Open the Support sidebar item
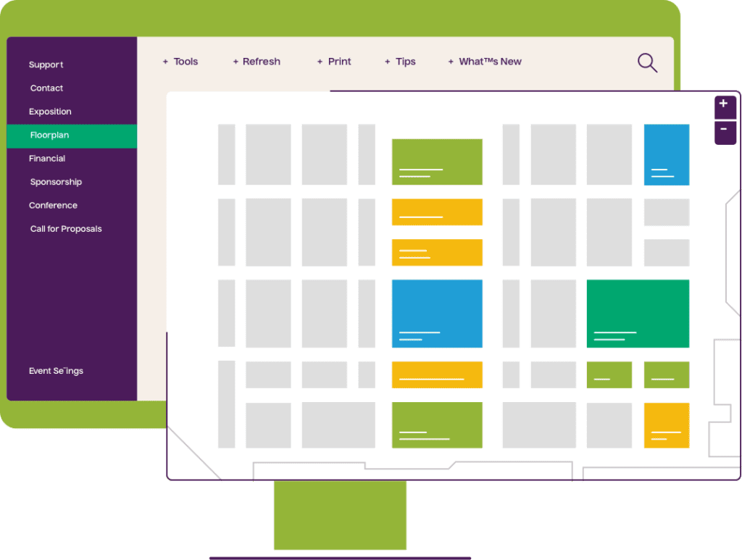 coord(46,64)
